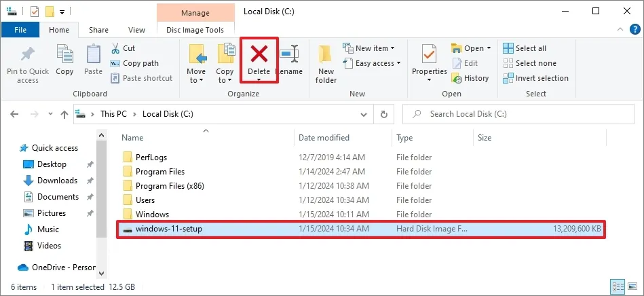Switch to Details view icon in status bar
Viewport: 644px width, 296px height.
click(618, 286)
